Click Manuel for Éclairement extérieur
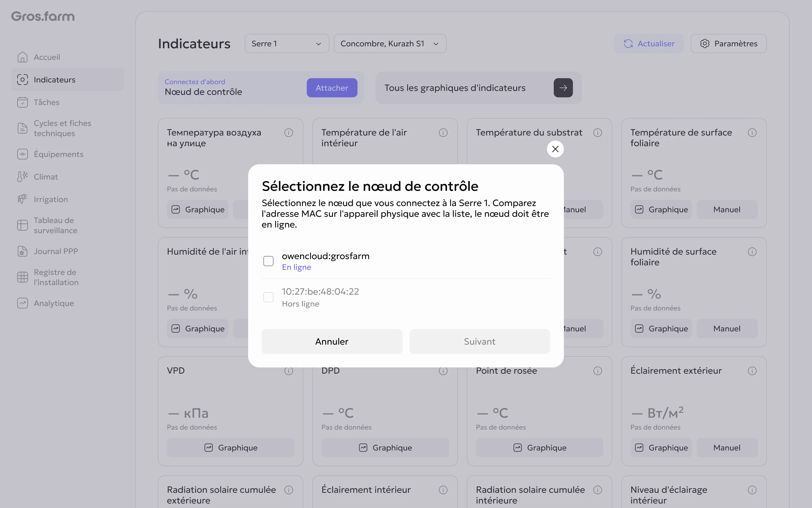The height and width of the screenshot is (508, 812). coord(727,448)
